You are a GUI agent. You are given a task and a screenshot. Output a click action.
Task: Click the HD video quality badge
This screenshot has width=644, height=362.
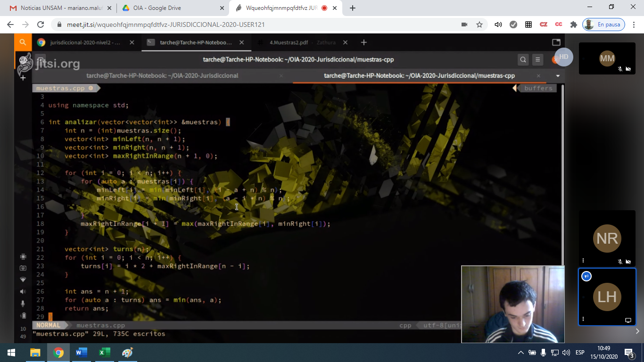click(563, 57)
